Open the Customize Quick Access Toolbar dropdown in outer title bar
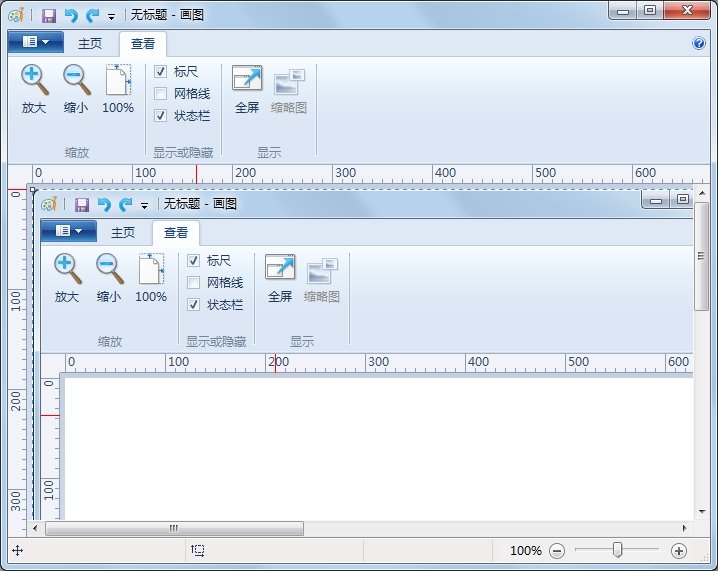718x571 pixels. pyautogui.click(x=111, y=17)
